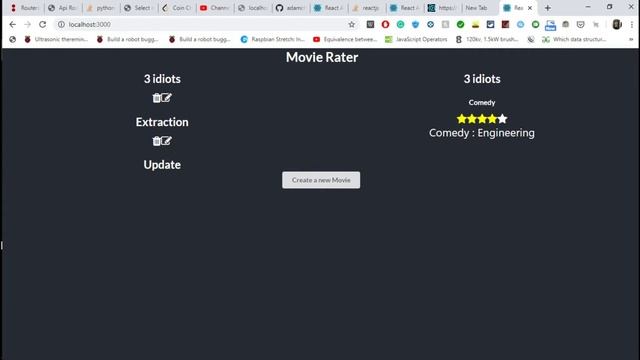This screenshot has width=640, height=360.
Task: Click the third yellow rating star
Action: pyautogui.click(x=482, y=119)
